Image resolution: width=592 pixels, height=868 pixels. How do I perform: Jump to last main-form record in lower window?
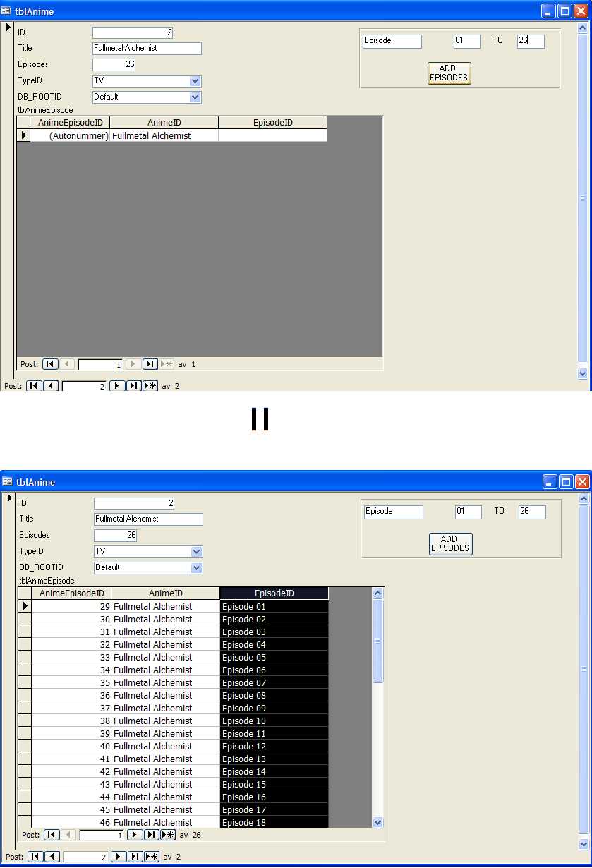(x=135, y=857)
